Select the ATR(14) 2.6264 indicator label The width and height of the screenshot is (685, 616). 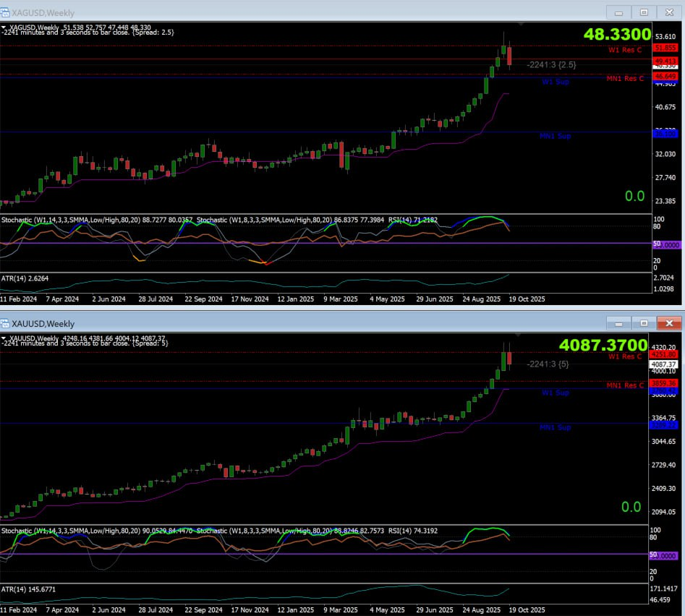(25, 278)
